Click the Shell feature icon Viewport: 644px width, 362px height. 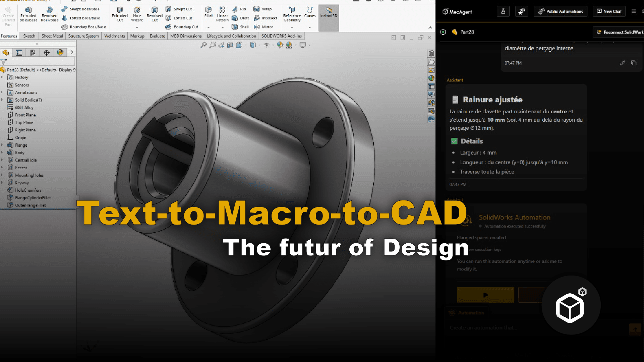coord(235,27)
